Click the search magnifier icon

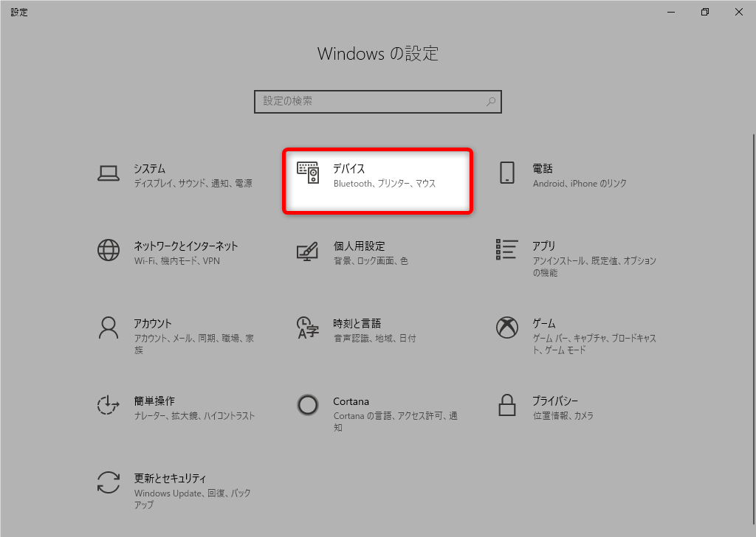[491, 102]
